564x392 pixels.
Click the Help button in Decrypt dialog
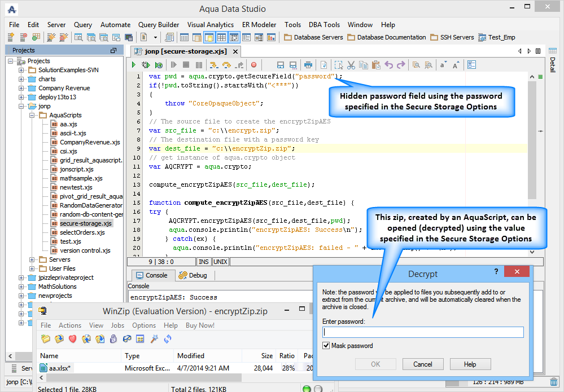[470, 364]
